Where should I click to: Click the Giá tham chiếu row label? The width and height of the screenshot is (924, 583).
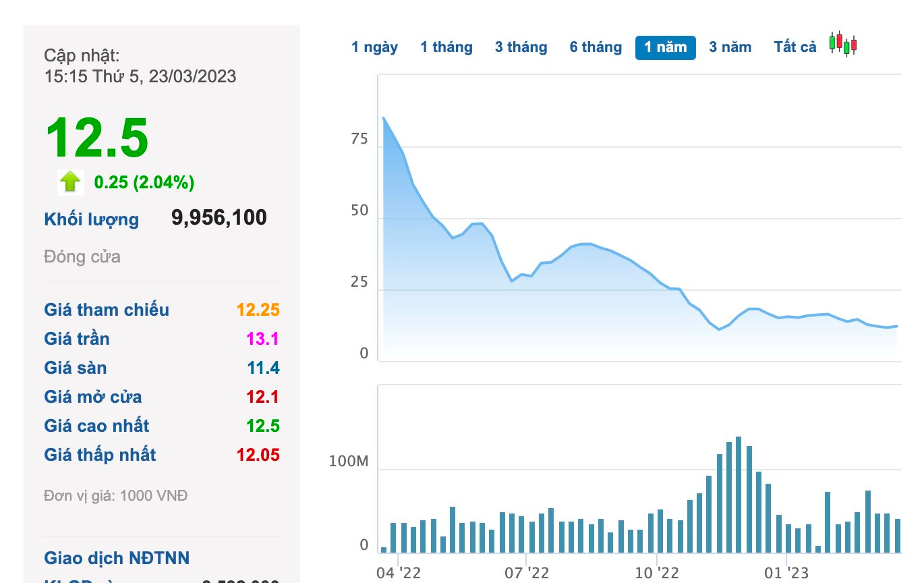(x=107, y=310)
